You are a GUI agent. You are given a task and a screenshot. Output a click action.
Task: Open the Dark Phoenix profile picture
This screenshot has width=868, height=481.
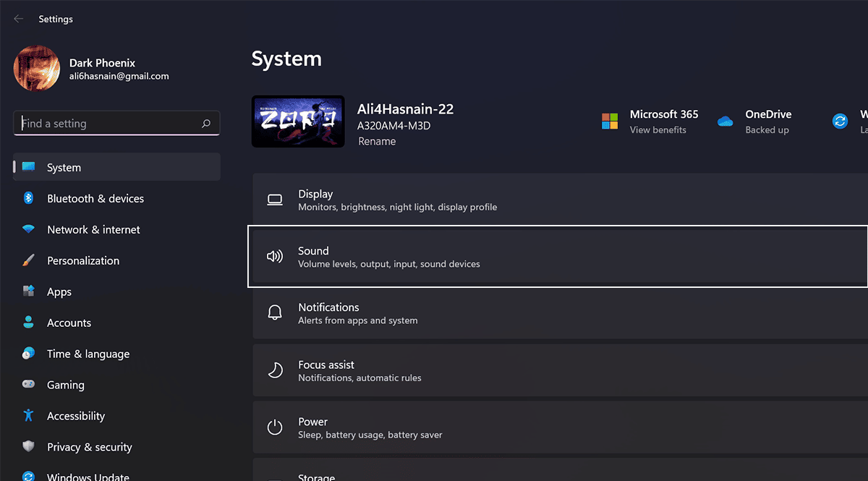[37, 69]
